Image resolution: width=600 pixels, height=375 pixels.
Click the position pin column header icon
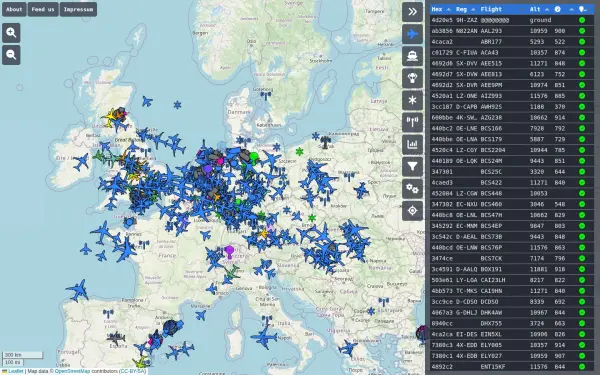(x=582, y=9)
